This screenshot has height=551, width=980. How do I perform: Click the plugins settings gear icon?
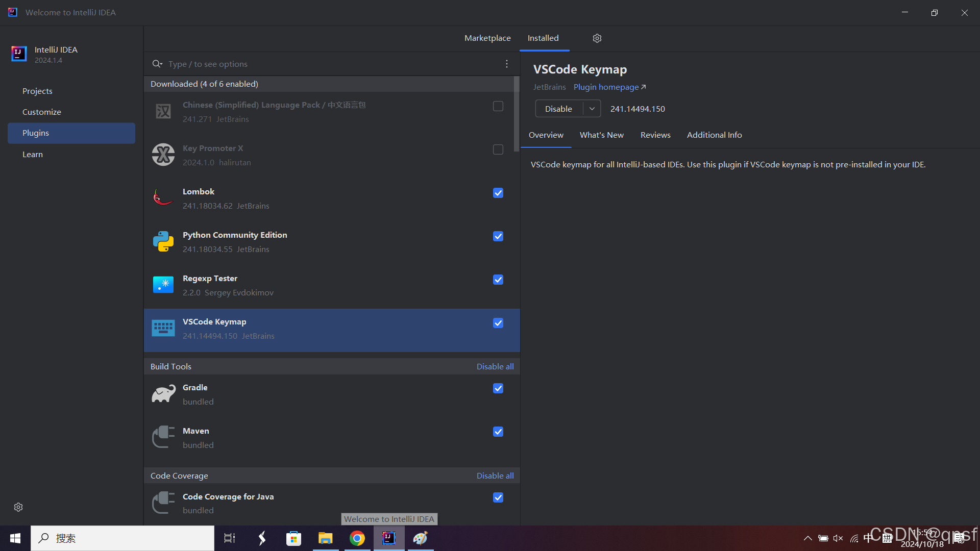click(x=597, y=38)
